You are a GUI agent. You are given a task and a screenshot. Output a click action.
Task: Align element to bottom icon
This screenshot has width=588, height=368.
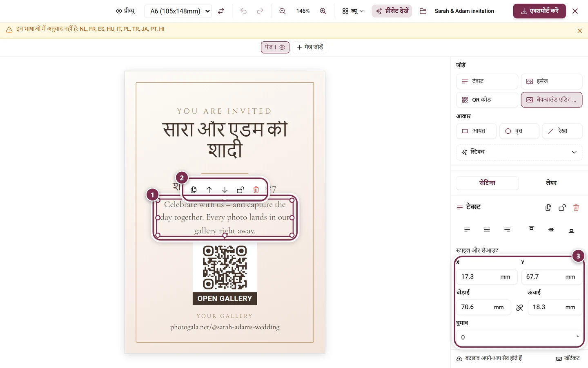[x=571, y=231]
